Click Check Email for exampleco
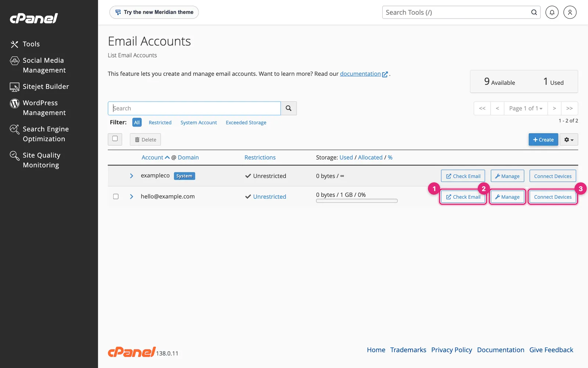This screenshot has height=368, width=588. (463, 176)
